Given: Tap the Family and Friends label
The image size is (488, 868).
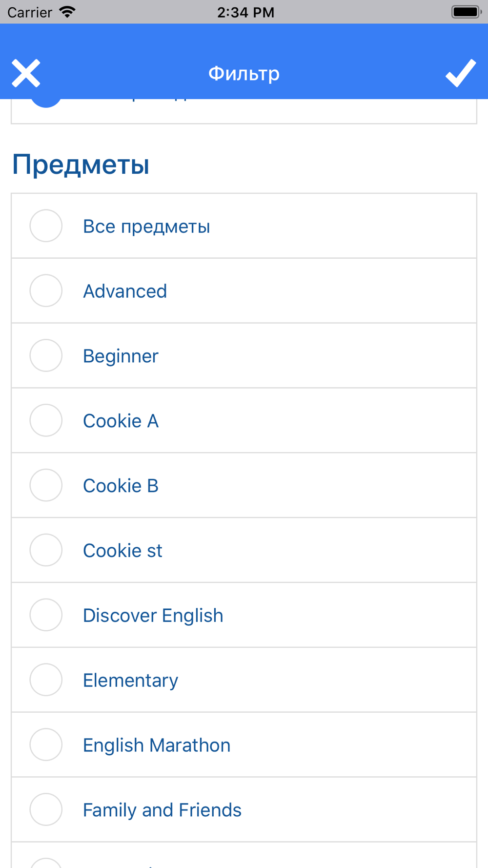Looking at the screenshot, I should 162,810.
